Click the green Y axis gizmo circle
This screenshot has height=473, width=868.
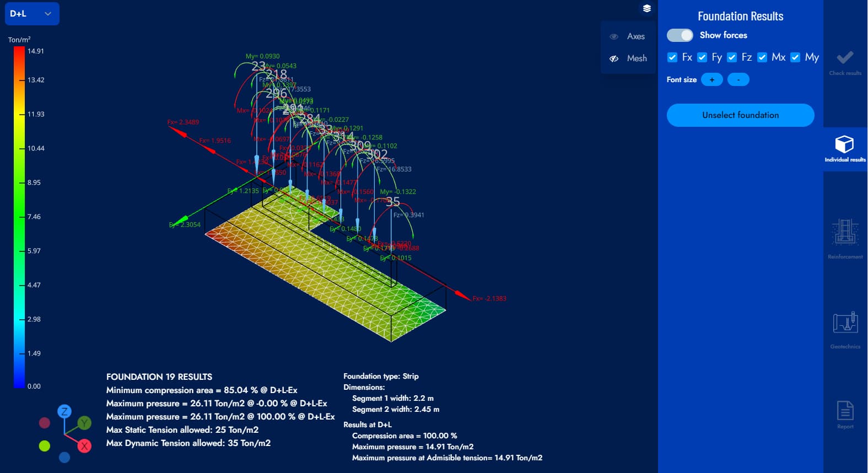pos(84,423)
